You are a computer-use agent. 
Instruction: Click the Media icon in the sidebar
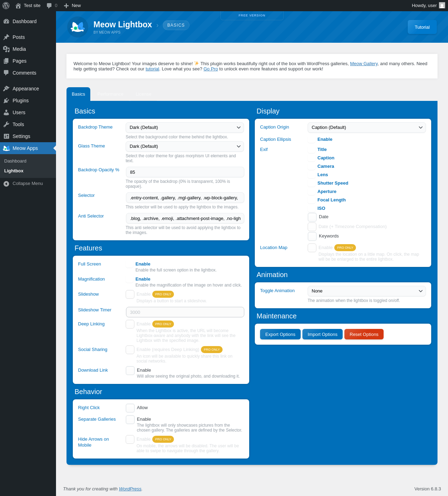click(x=6, y=49)
